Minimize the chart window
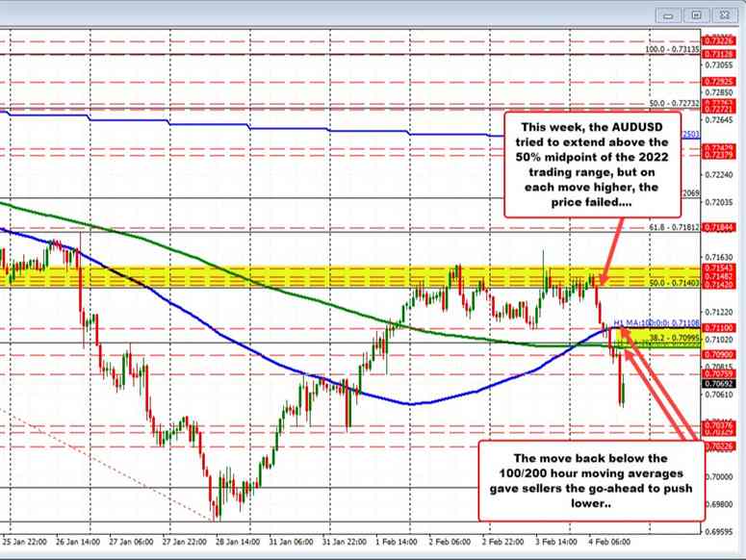 (x=668, y=15)
